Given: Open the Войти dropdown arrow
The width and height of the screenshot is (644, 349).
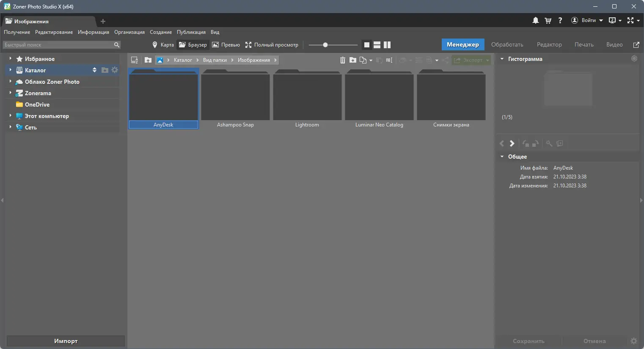Looking at the screenshot, I should coord(601,20).
